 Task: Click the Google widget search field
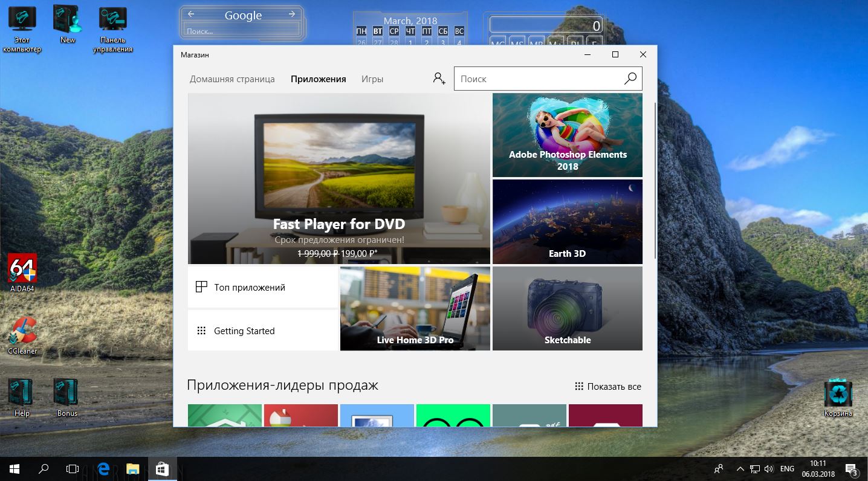coord(242,31)
